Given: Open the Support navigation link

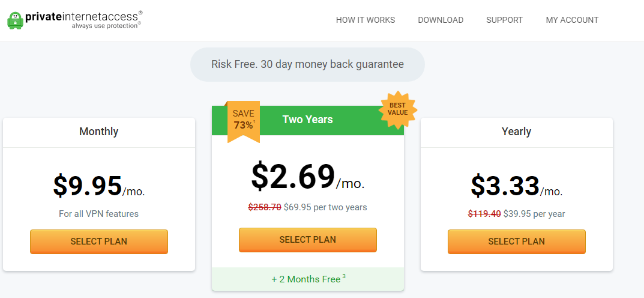Looking at the screenshot, I should [x=504, y=20].
